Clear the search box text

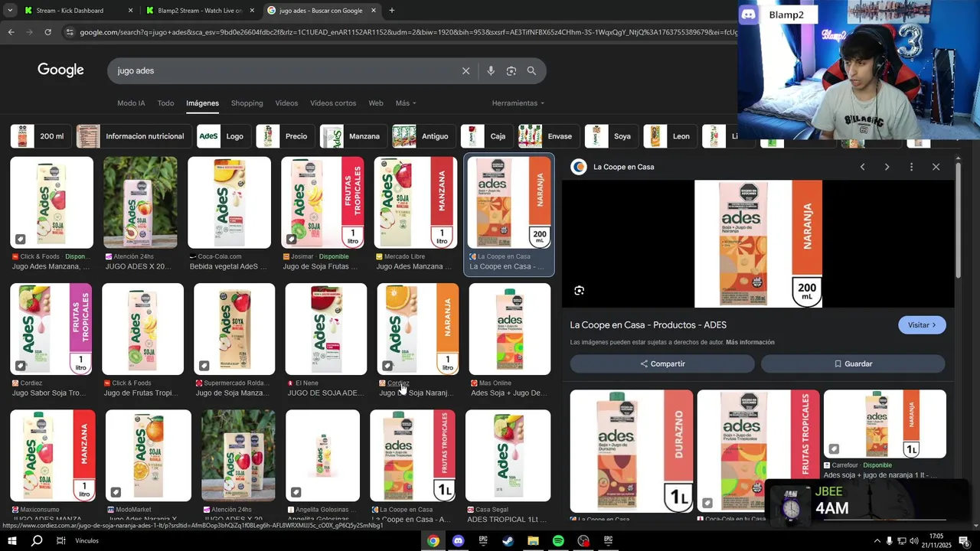click(465, 71)
